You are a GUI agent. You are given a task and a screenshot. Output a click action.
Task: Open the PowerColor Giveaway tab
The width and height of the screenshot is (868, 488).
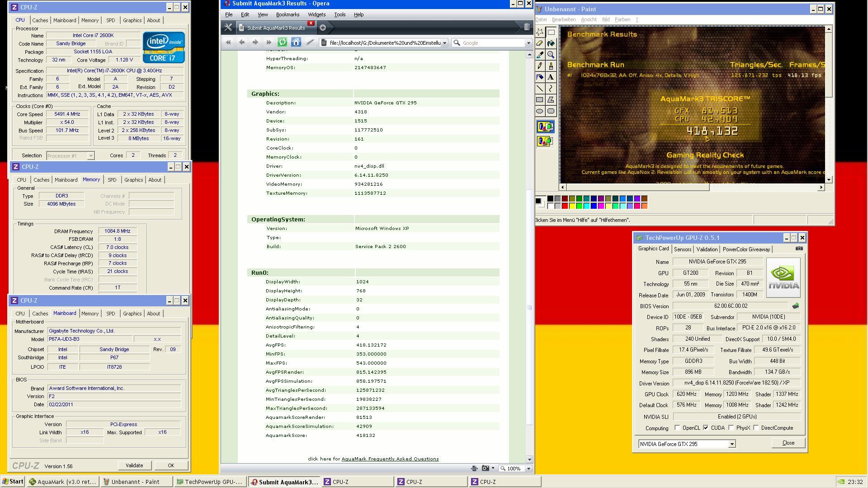[x=746, y=249]
